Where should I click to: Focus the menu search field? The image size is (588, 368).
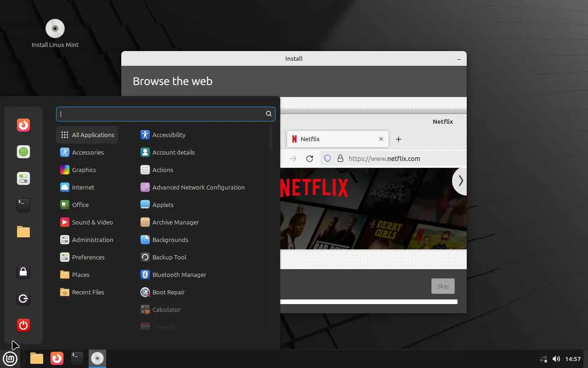point(166,114)
